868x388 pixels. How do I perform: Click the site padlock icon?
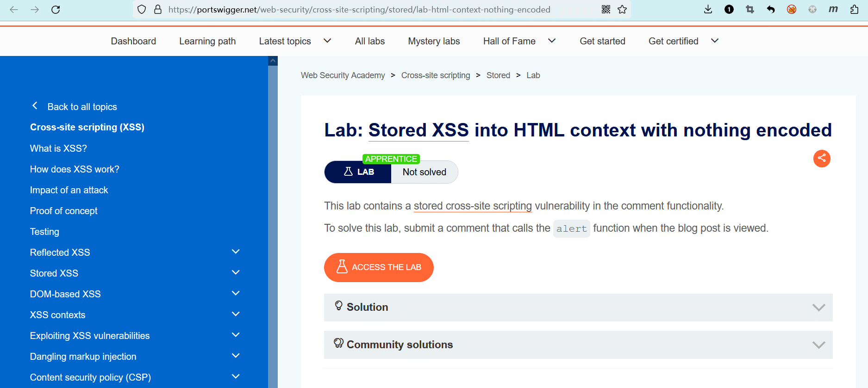click(x=158, y=10)
